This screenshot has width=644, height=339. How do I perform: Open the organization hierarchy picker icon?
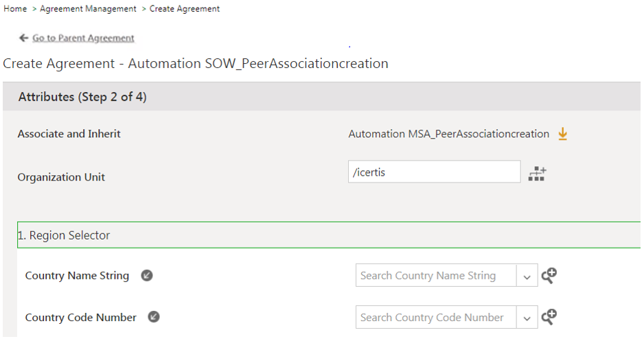[537, 173]
